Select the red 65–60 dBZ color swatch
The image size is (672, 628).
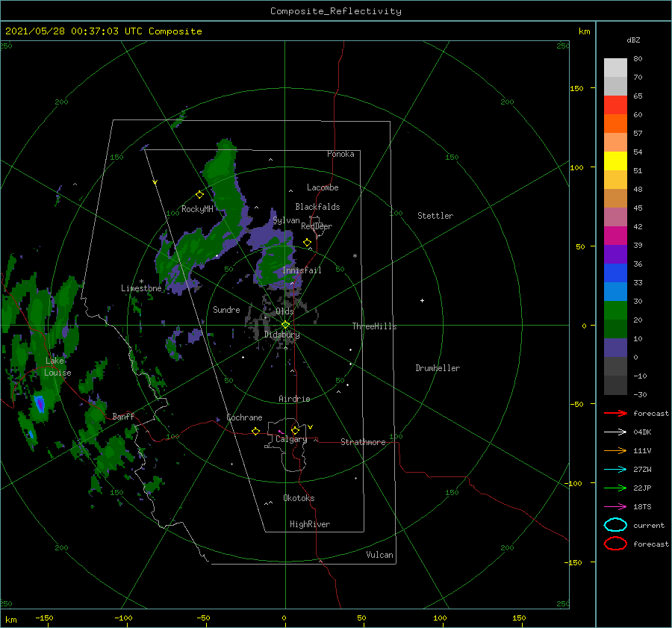pos(615,105)
